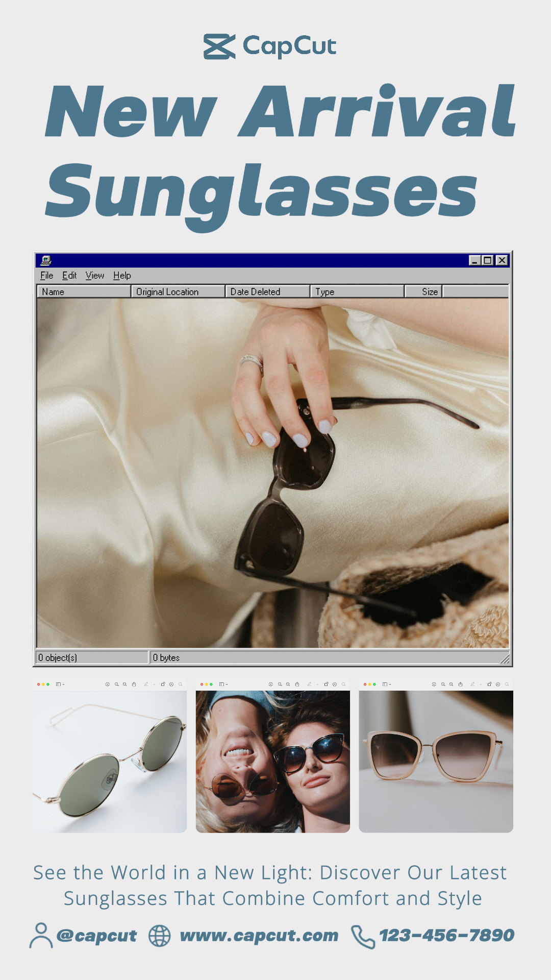Zoom out in the cat-eye sunglasses window
The height and width of the screenshot is (980, 551).
443,684
